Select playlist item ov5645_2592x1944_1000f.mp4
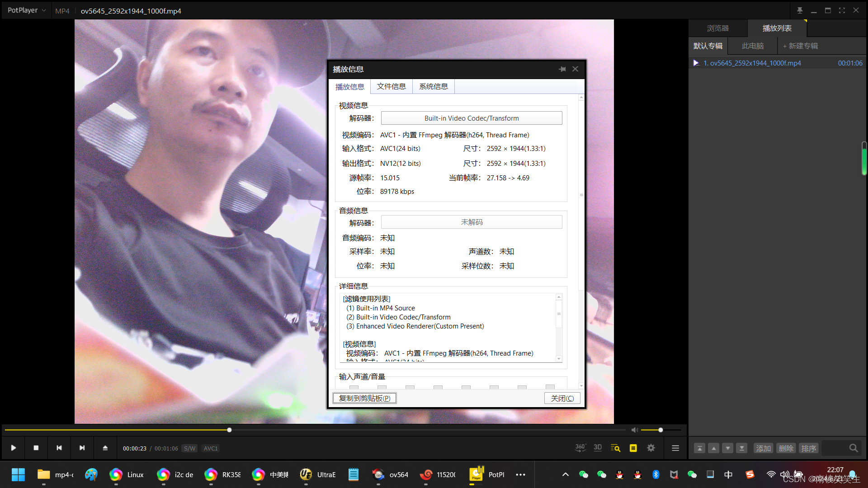 click(x=778, y=63)
